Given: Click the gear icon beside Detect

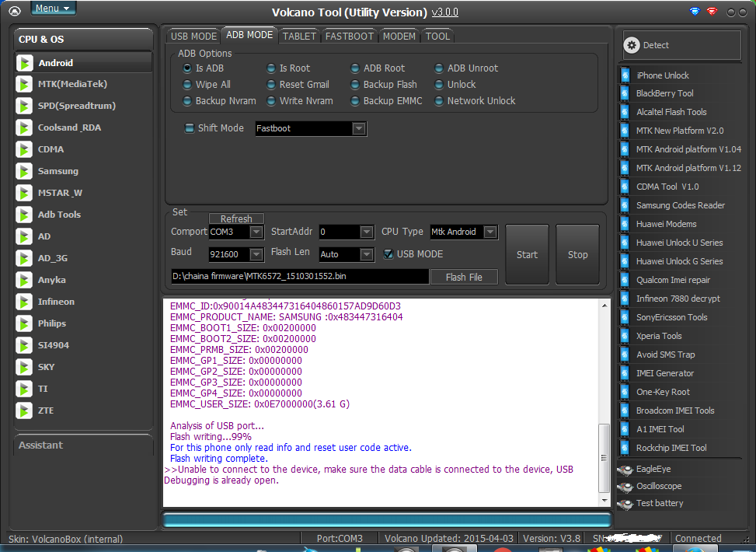Looking at the screenshot, I should tap(632, 45).
